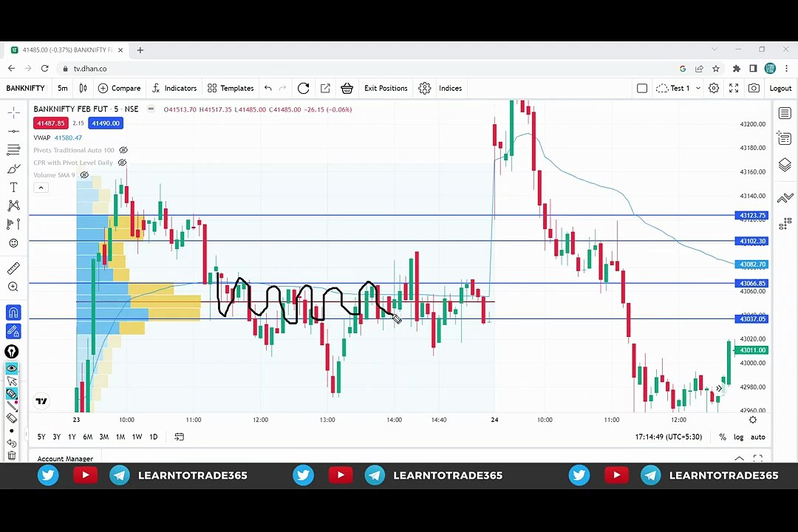This screenshot has height=532, width=798.
Task: Select the ruler measure tool
Action: [x=14, y=267]
